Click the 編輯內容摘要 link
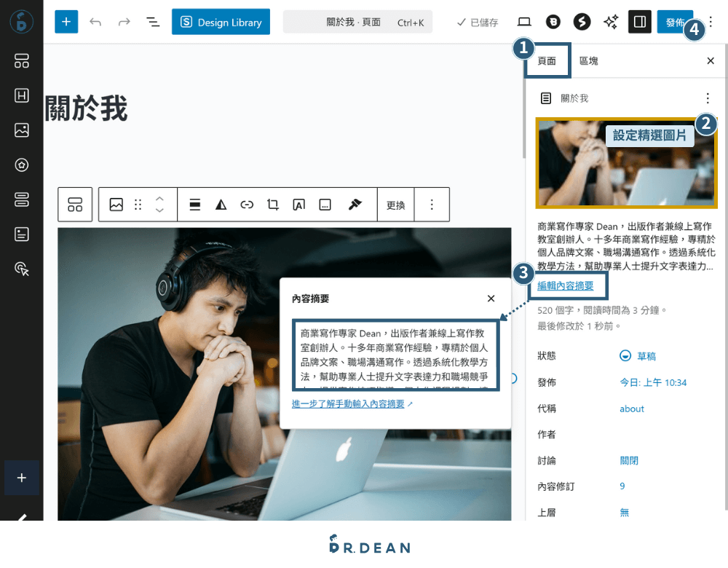This screenshot has height=568, width=728. (565, 285)
